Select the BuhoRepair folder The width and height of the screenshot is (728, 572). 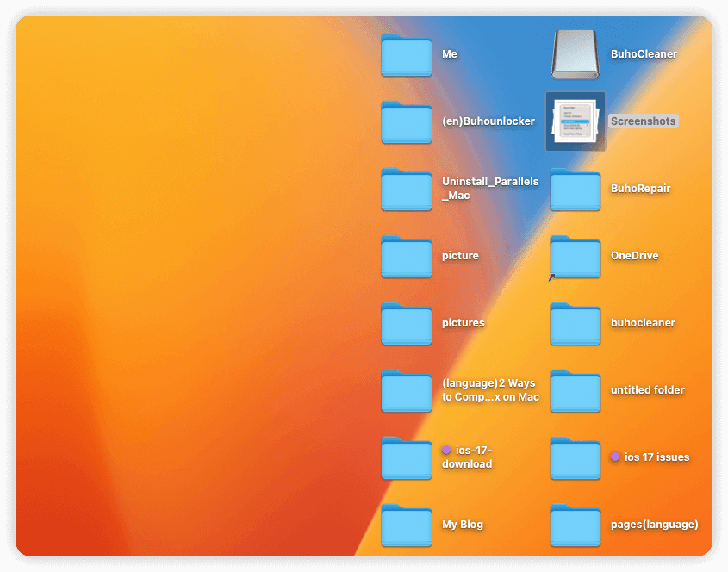(x=575, y=190)
